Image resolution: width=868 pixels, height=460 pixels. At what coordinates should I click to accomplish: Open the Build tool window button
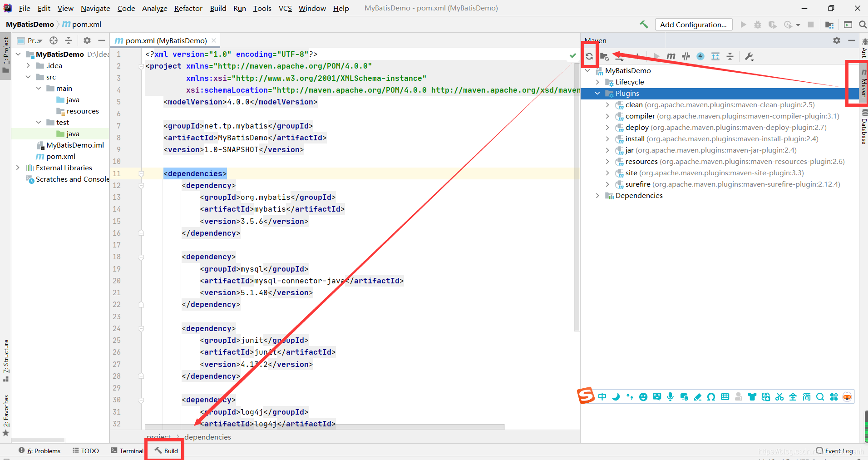(x=166, y=451)
